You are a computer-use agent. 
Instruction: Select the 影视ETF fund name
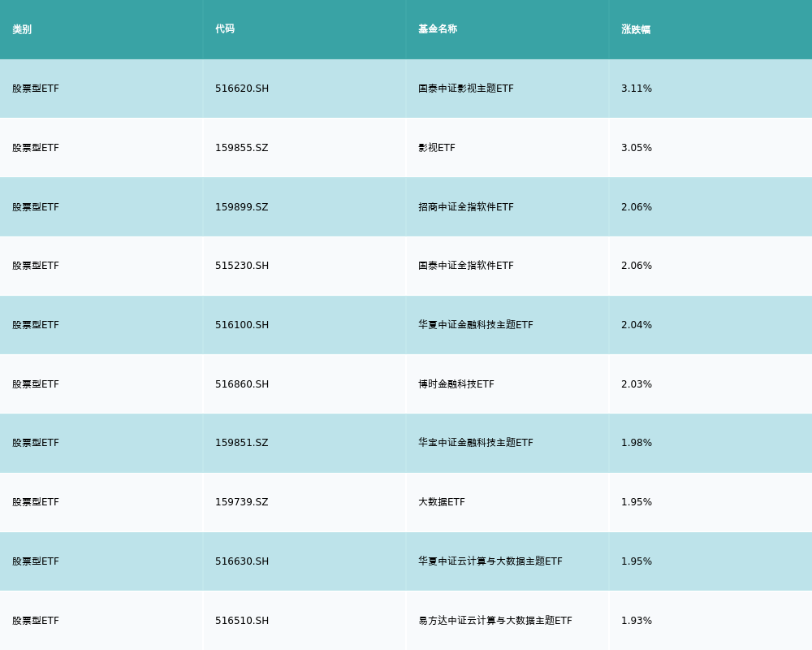click(x=437, y=148)
